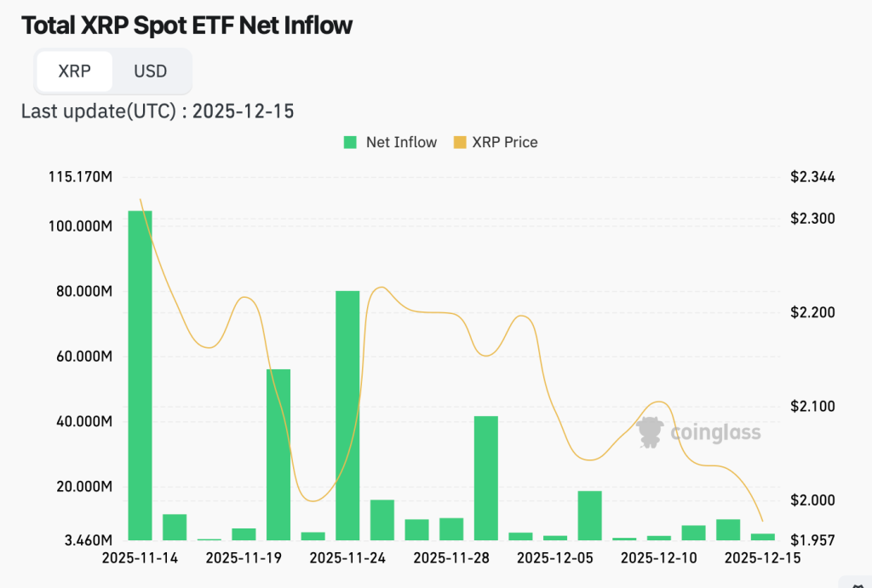Click the 115.170M inflow axis label
The height and width of the screenshot is (588, 872).
point(82,177)
